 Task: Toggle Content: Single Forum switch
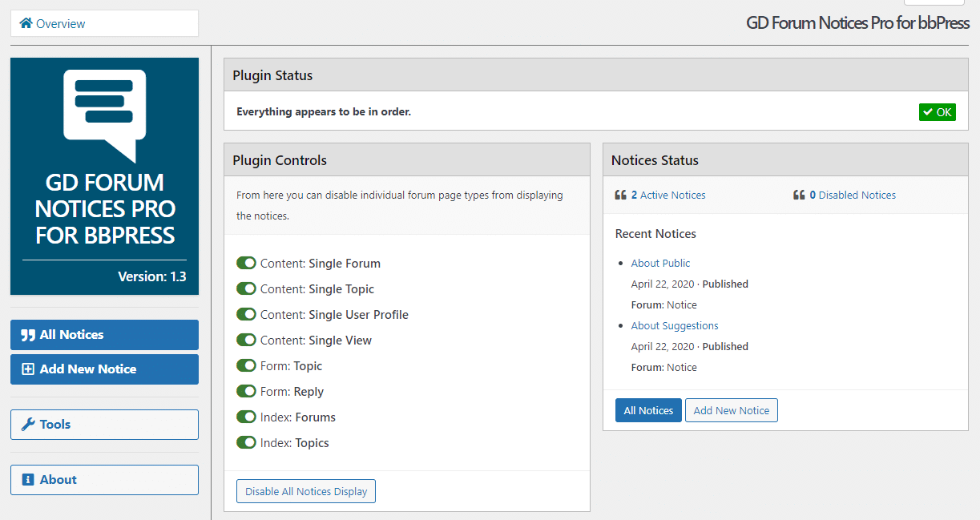246,263
